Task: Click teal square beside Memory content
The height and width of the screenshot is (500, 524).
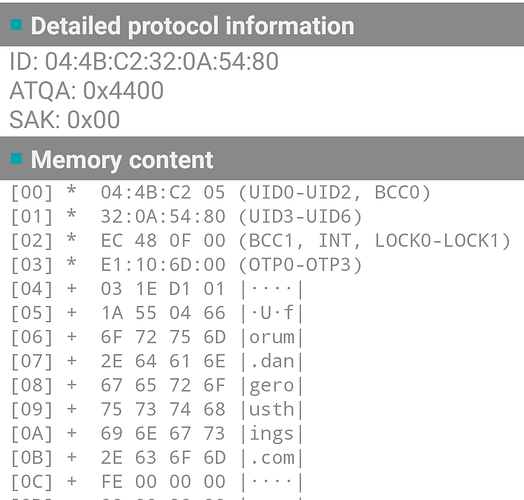Action: pyautogui.click(x=16, y=158)
